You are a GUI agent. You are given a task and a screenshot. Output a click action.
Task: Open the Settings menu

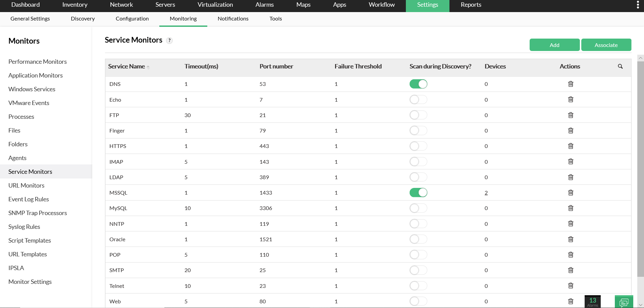427,5
